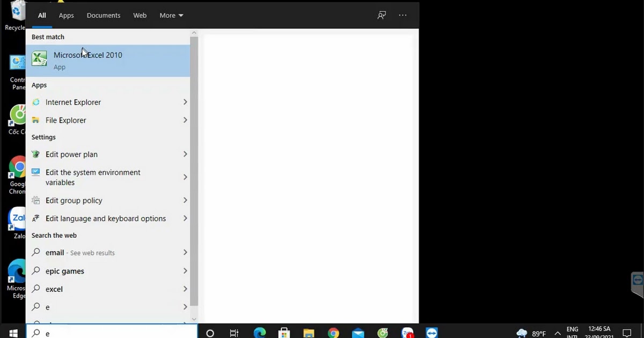Click the ENG language indicator

pyautogui.click(x=573, y=329)
